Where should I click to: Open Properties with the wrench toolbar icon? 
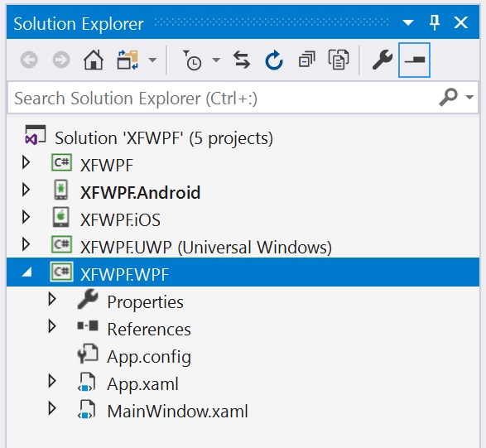(383, 60)
